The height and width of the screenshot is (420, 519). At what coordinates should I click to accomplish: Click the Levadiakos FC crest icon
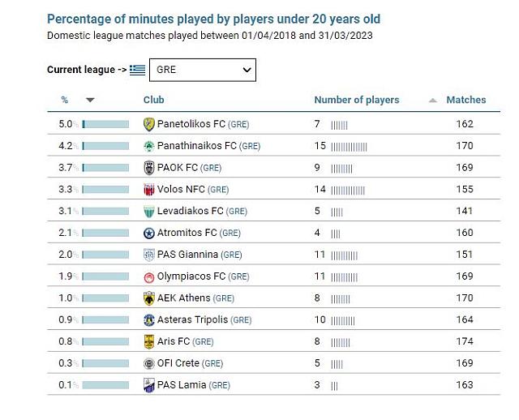coord(149,212)
